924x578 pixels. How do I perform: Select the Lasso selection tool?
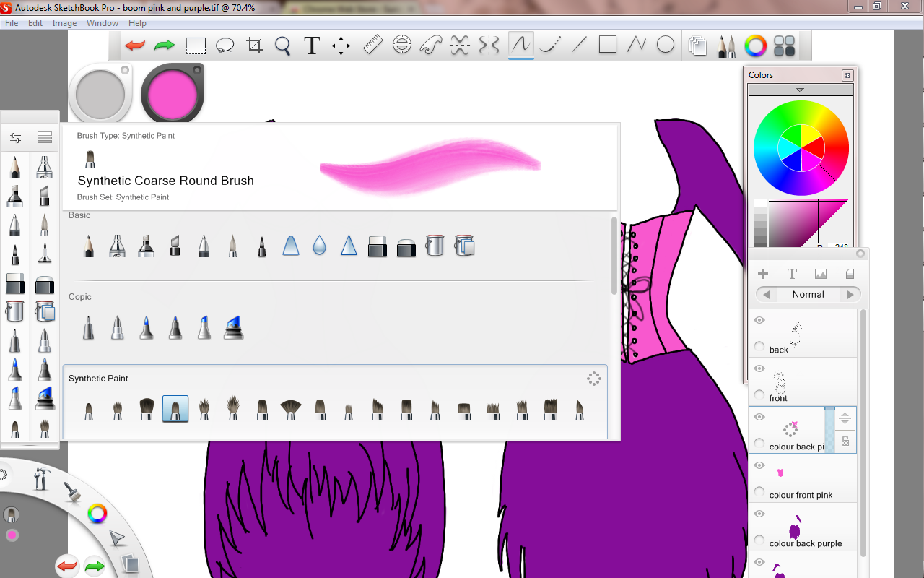click(x=225, y=46)
